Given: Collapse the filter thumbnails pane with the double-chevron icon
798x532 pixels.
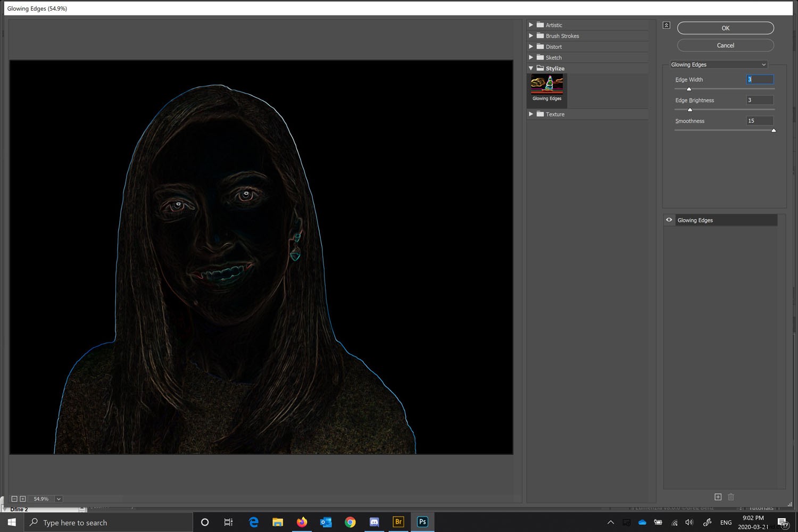Looking at the screenshot, I should tap(666, 24).
